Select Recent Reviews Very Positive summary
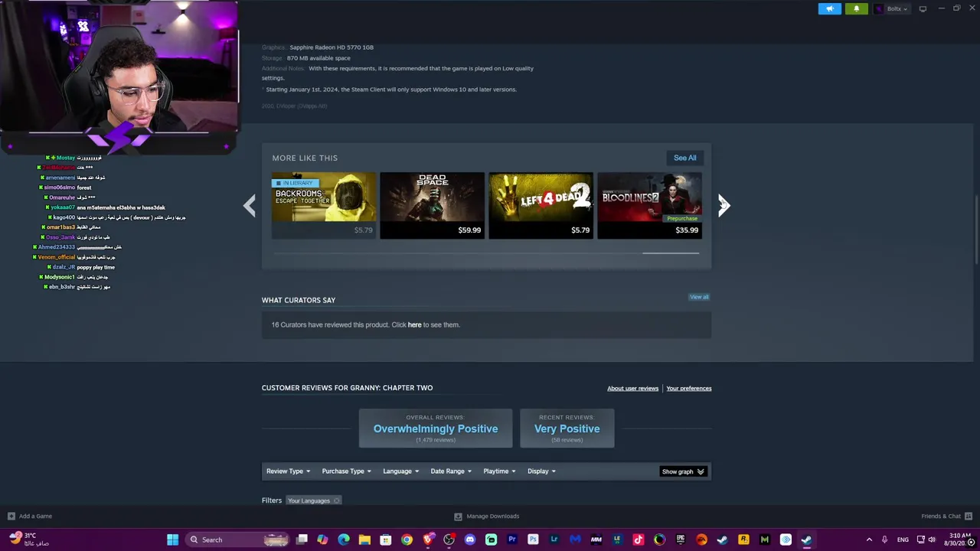 (x=567, y=429)
